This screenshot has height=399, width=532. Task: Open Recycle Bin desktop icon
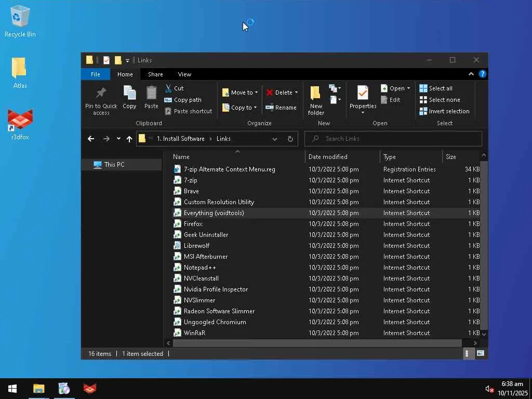pyautogui.click(x=20, y=21)
